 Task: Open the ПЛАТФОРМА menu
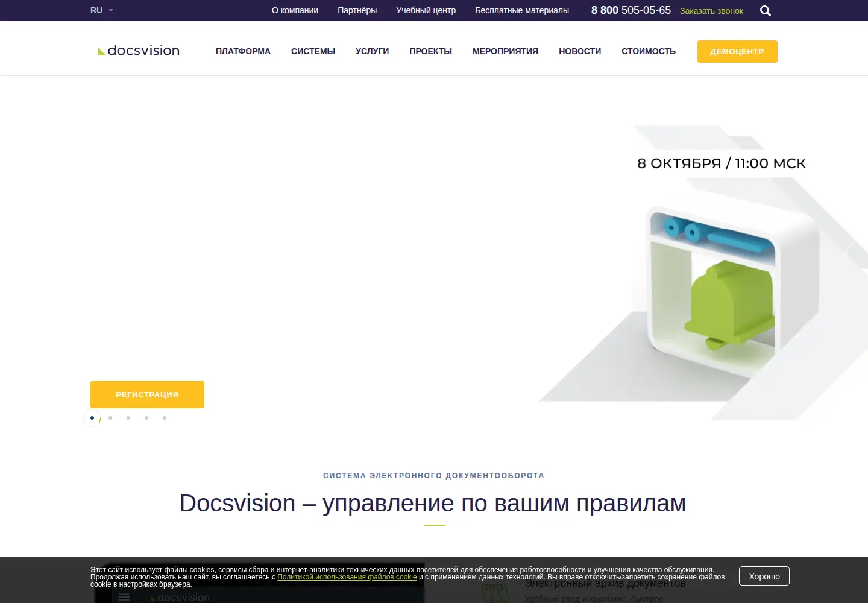click(x=243, y=51)
